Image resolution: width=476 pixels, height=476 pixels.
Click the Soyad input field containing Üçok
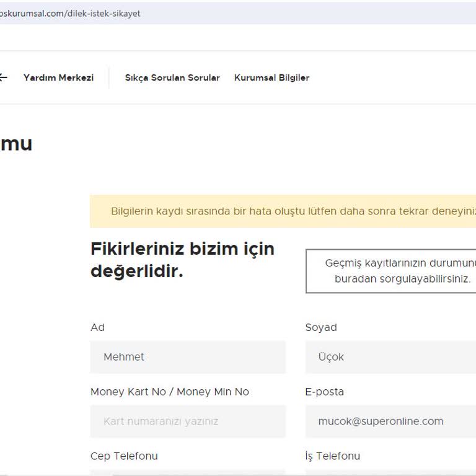coord(390,357)
